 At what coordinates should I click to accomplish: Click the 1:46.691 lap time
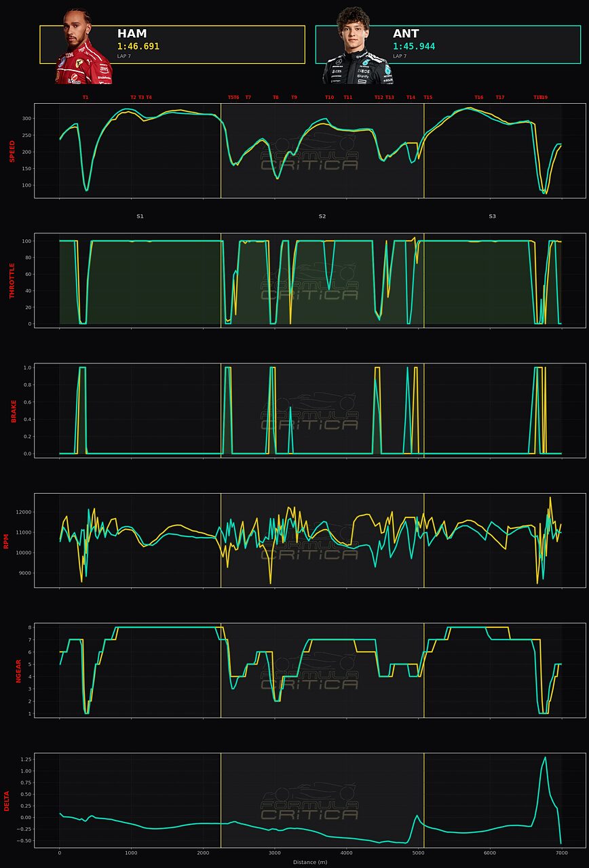pos(138,47)
